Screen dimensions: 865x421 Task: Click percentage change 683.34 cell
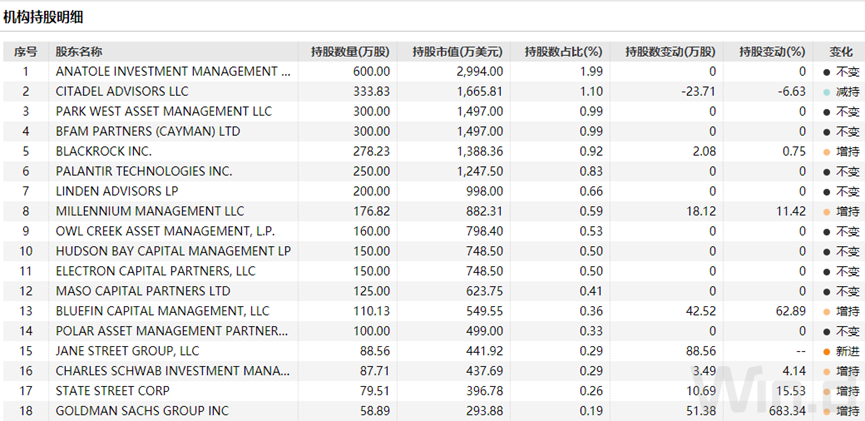pyautogui.click(x=787, y=411)
